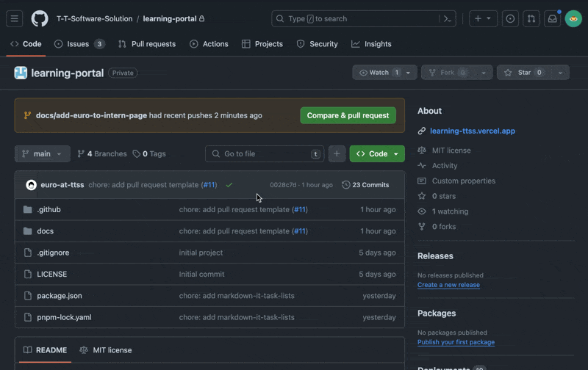Image resolution: width=588 pixels, height=370 pixels.
Task: Open commit hash 0028c7d
Action: pyautogui.click(x=283, y=185)
